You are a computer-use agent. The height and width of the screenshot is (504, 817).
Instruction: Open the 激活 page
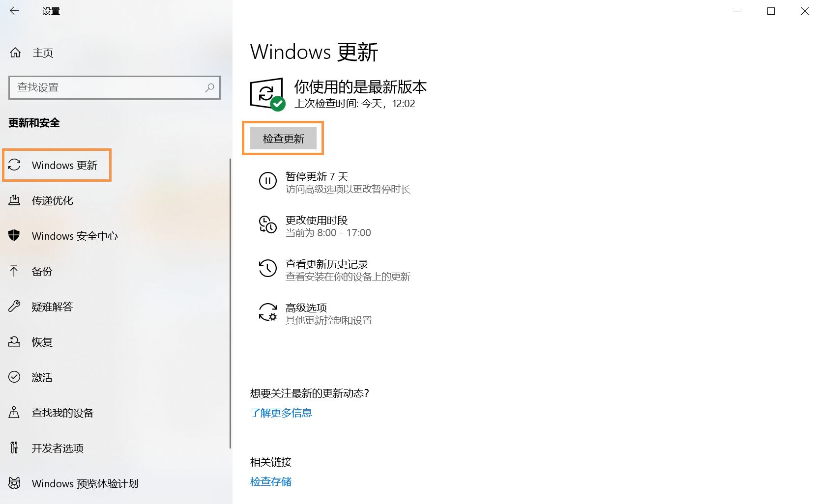click(42, 377)
